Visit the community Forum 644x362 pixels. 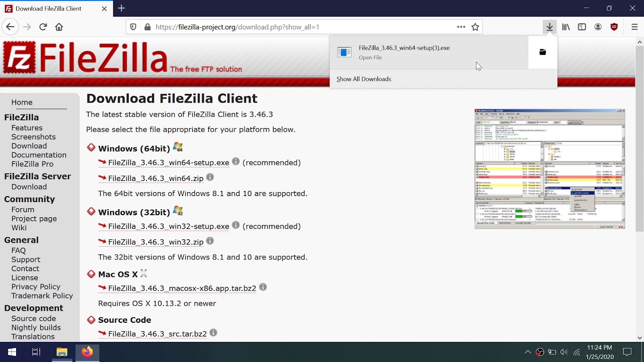[x=23, y=210]
